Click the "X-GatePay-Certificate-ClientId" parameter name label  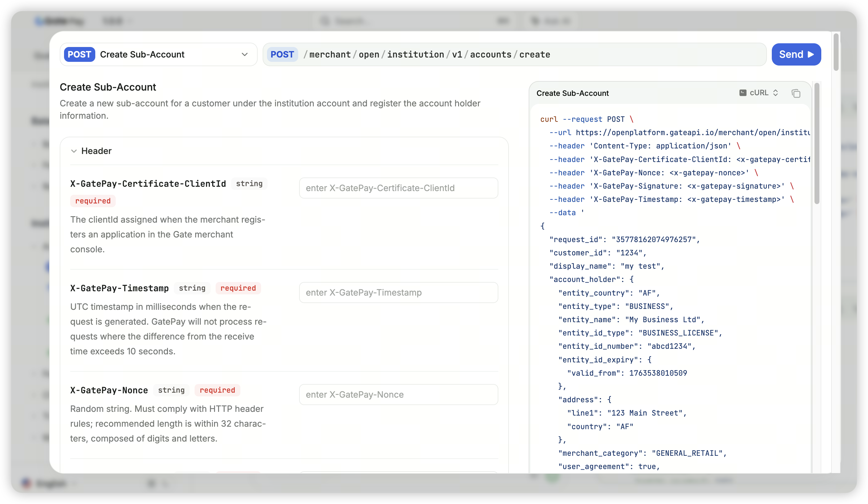click(148, 184)
